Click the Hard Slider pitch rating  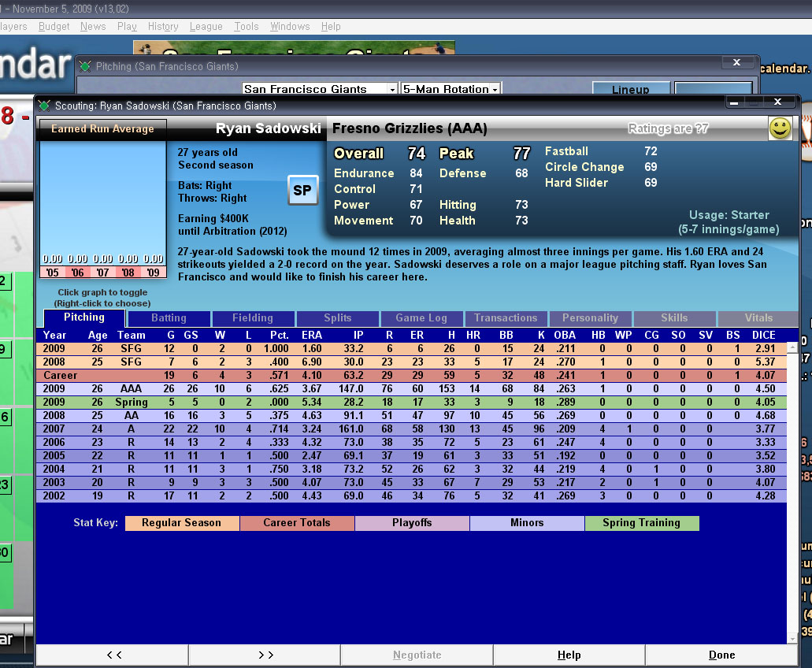(601, 183)
